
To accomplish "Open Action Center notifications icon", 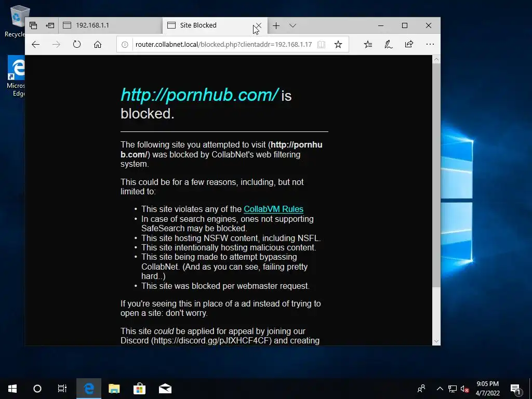I will tap(515, 389).
